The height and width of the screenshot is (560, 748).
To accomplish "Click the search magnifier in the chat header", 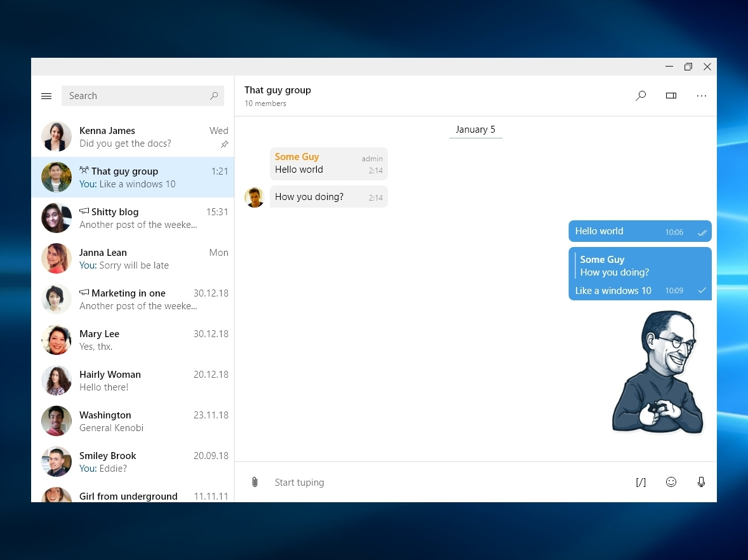I will 641,95.
